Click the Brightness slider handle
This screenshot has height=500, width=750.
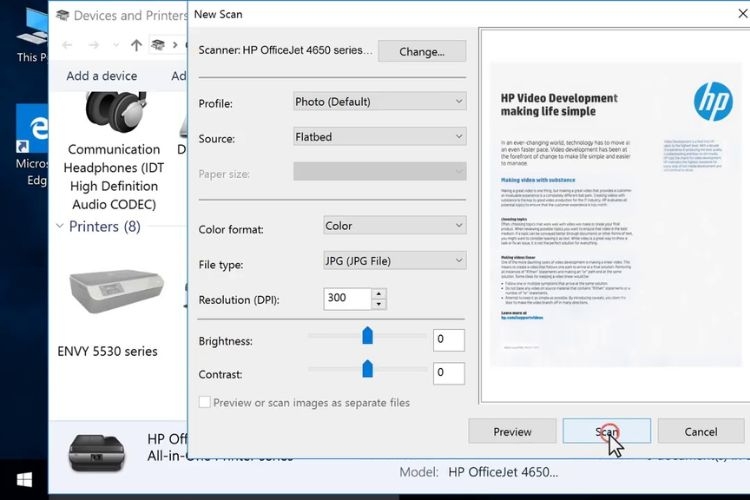coord(367,335)
